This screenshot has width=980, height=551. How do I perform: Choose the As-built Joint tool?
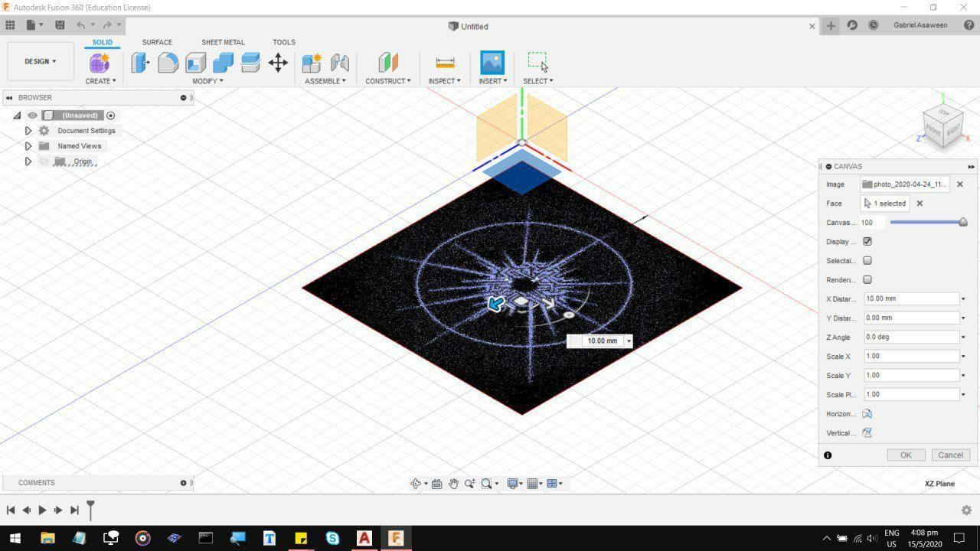click(339, 63)
